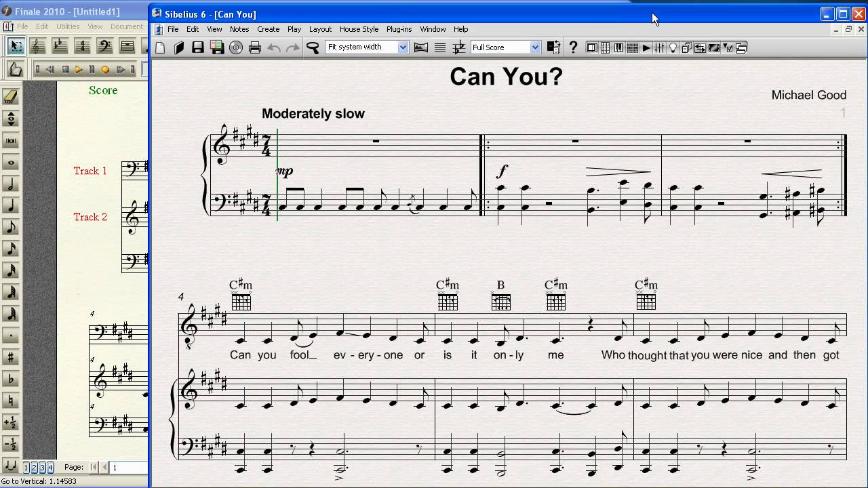The height and width of the screenshot is (488, 868).
Task: Toggle the Keypad window in Sibelius
Action: point(606,47)
